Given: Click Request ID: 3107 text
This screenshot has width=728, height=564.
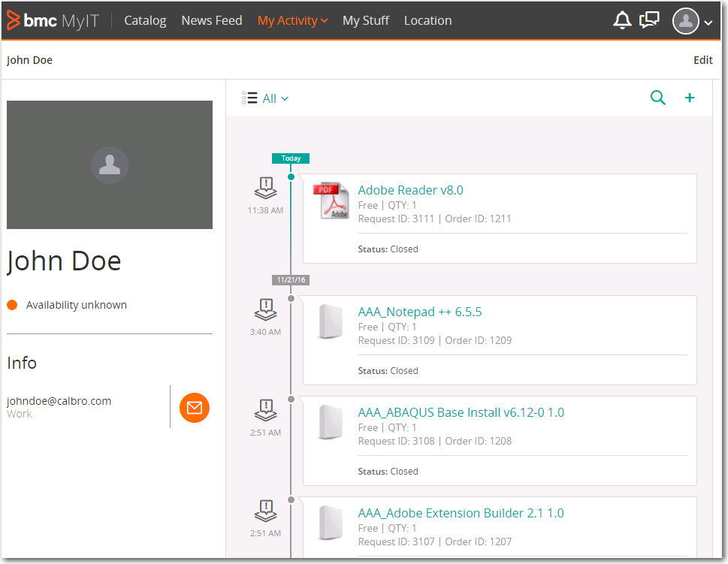Looking at the screenshot, I should click(x=397, y=541).
